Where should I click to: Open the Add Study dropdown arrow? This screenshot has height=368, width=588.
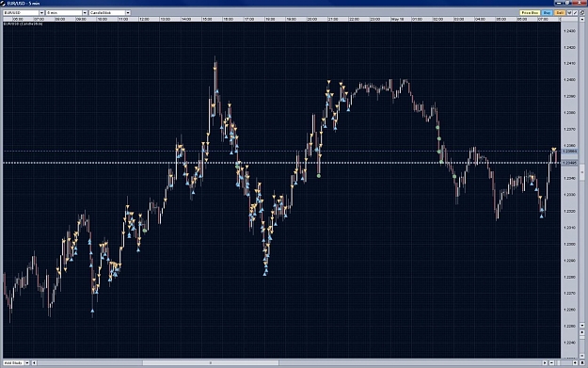tap(27, 362)
